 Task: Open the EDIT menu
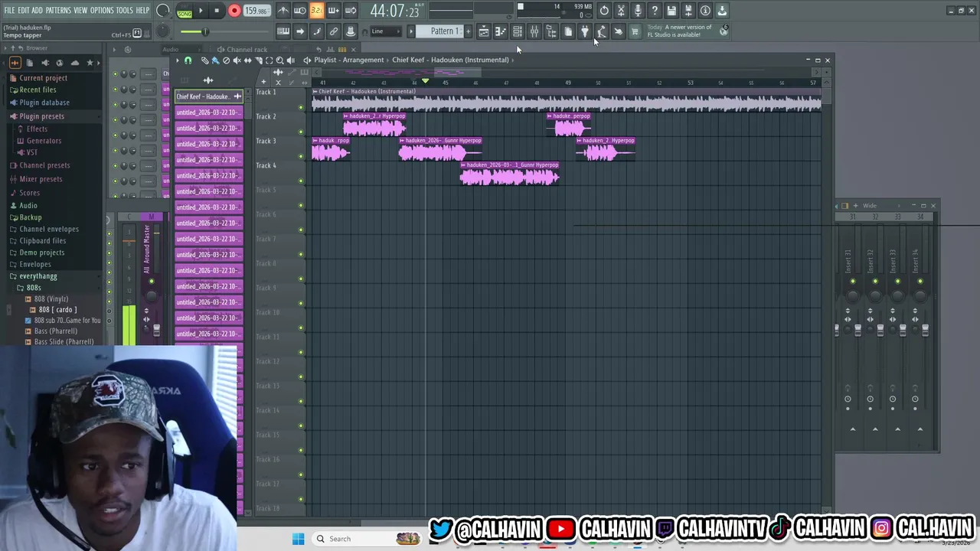24,11
